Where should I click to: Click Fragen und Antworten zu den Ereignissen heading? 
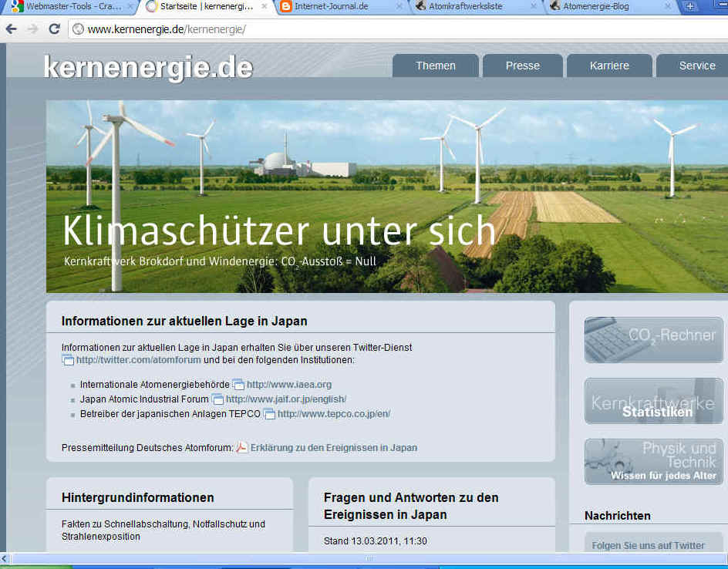[411, 506]
